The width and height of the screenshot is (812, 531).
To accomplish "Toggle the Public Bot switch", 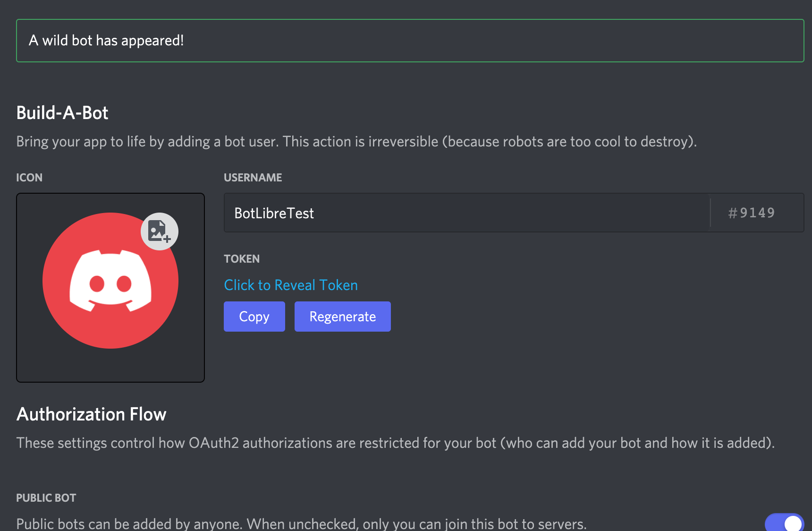I will pyautogui.click(x=784, y=522).
